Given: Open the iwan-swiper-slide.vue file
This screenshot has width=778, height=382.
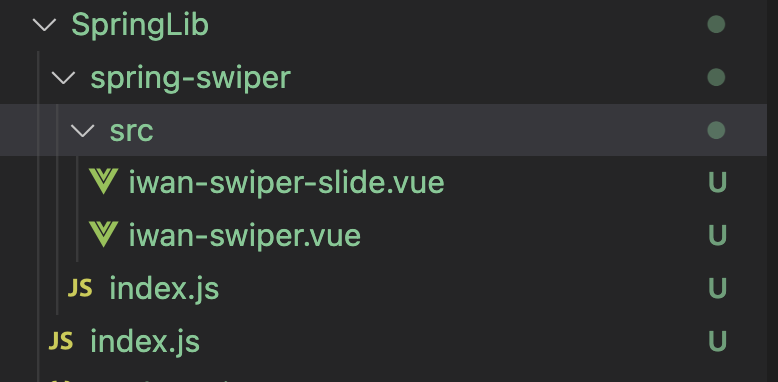Looking at the screenshot, I should (x=286, y=182).
